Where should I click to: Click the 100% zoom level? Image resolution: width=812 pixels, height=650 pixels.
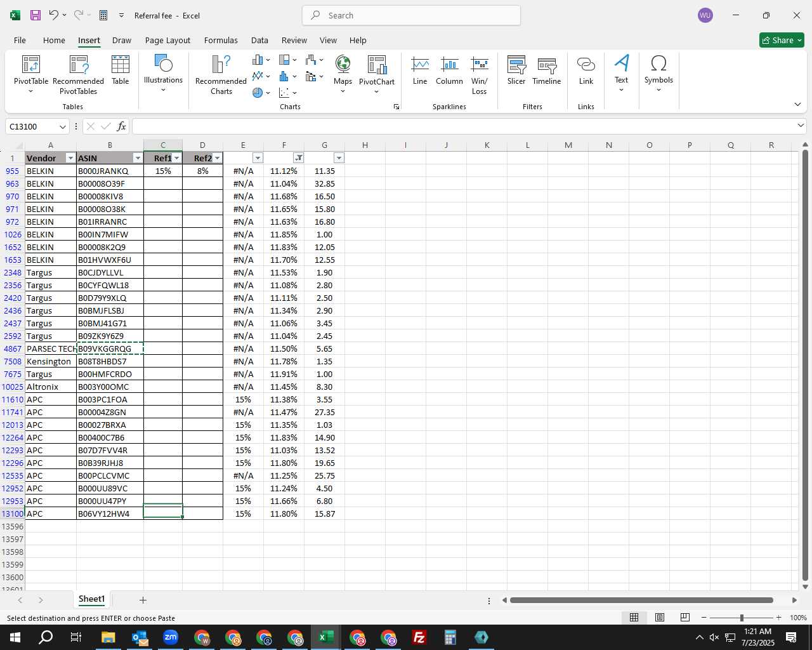click(798, 618)
